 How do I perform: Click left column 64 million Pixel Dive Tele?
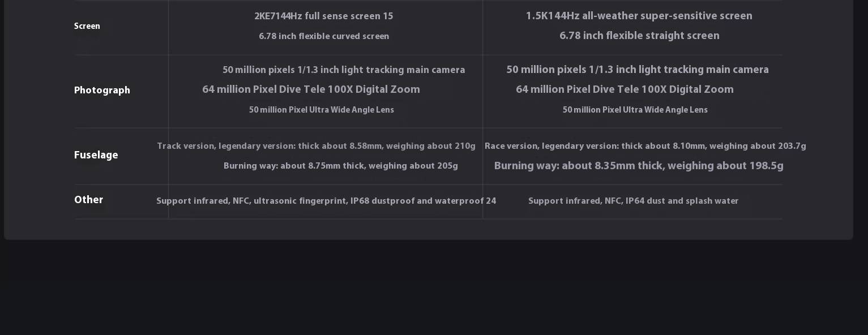click(x=311, y=89)
